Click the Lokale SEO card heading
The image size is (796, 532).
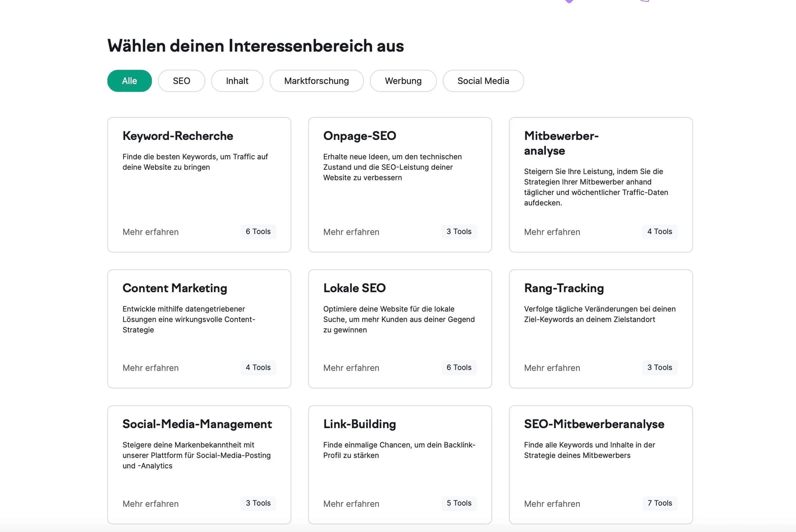pyautogui.click(x=354, y=288)
